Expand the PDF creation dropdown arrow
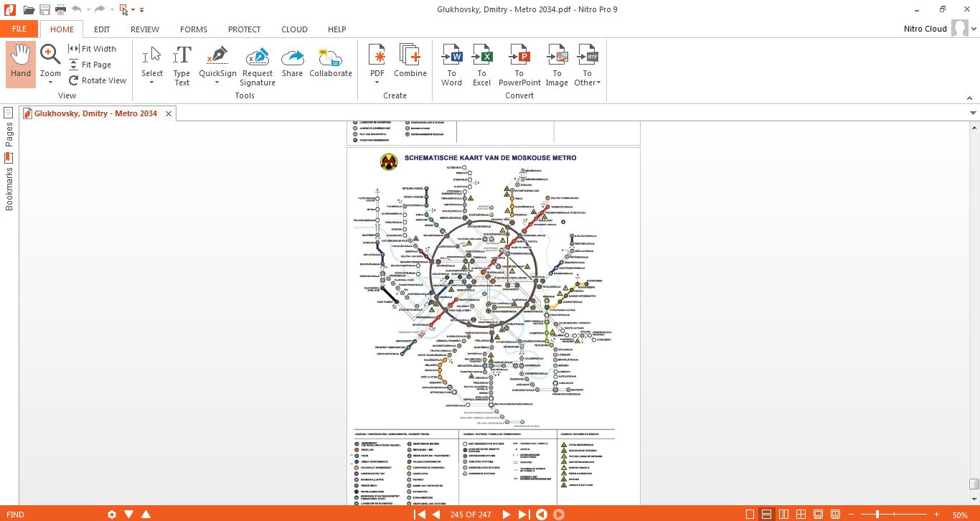The height and width of the screenshot is (521, 980). [x=377, y=82]
